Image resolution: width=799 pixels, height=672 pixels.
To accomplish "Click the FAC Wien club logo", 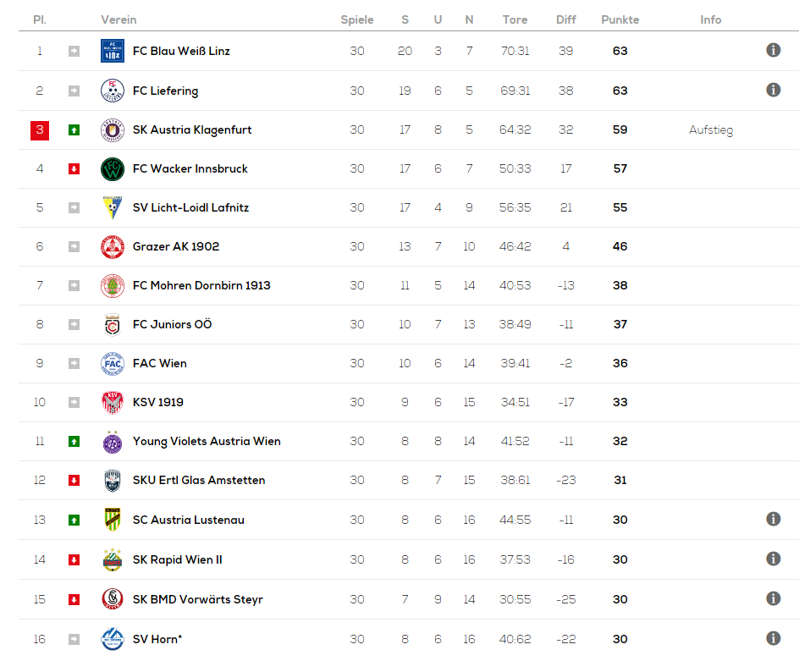I will click(112, 364).
